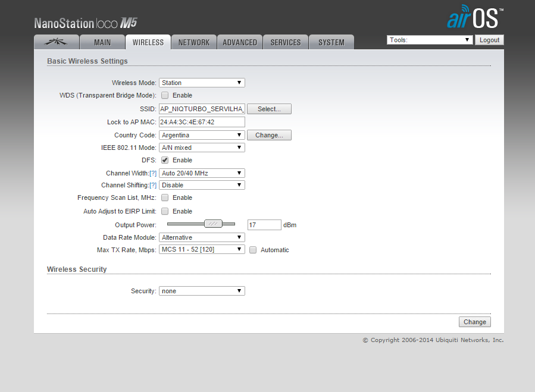Expand the IEEE 802.11 Mode dropdown
Image resolution: width=535 pixels, height=392 pixels.
(202, 148)
